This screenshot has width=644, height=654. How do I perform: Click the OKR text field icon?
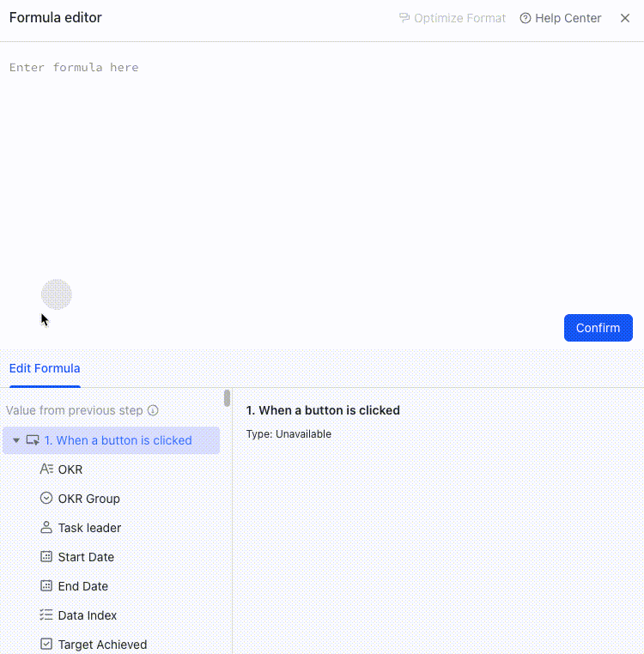[46, 469]
